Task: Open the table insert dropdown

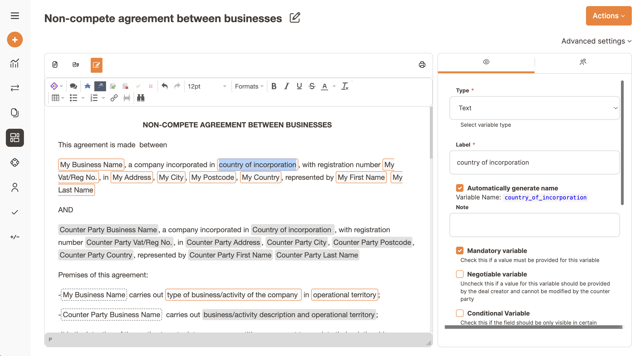Action: (x=58, y=98)
